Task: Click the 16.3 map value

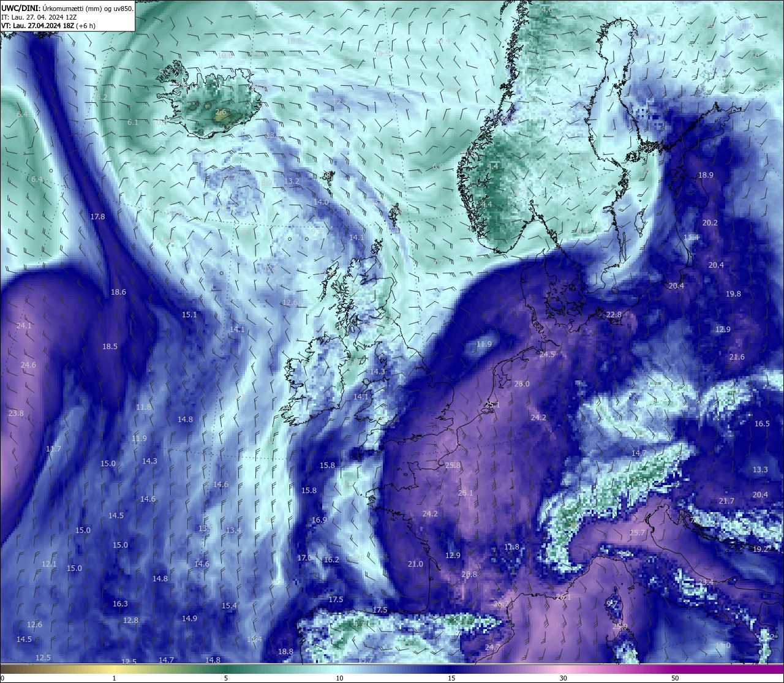Action: (120, 604)
